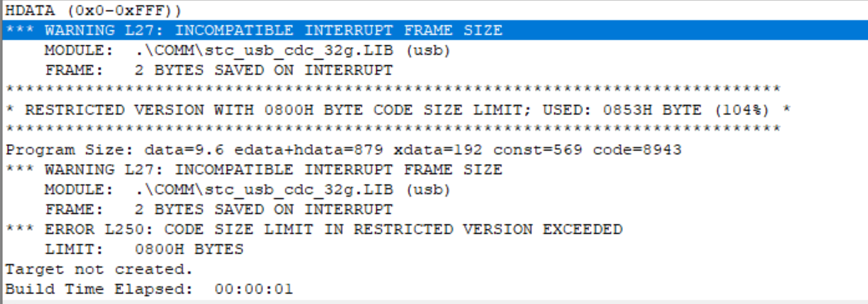Click the code=8943 value in Program Size
Screen dimensions: 868x304
[x=637, y=150]
